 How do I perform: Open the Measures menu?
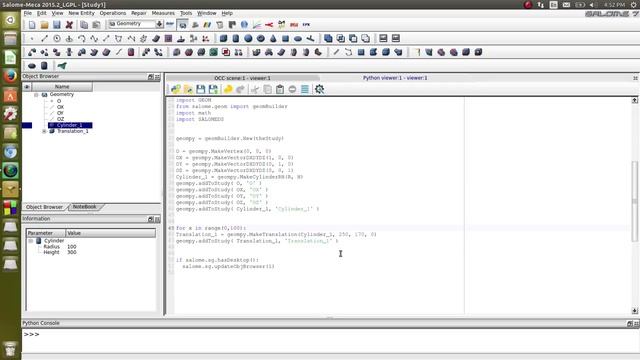tap(163, 13)
